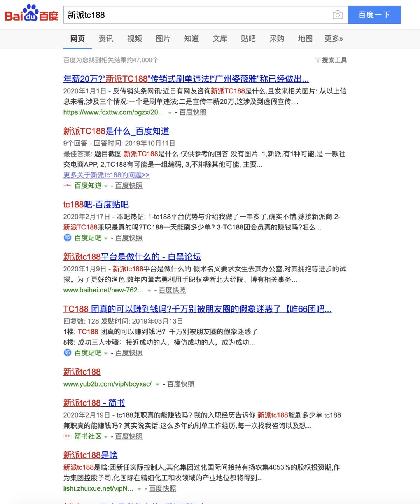Open 百度快照 for lishi.zhuixue.net result
The width and height of the screenshot is (420, 504).
click(163, 489)
